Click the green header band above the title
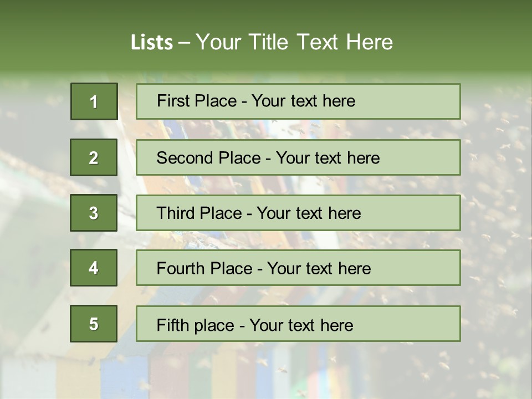Viewport: 532px width, 399px height. [x=266, y=13]
